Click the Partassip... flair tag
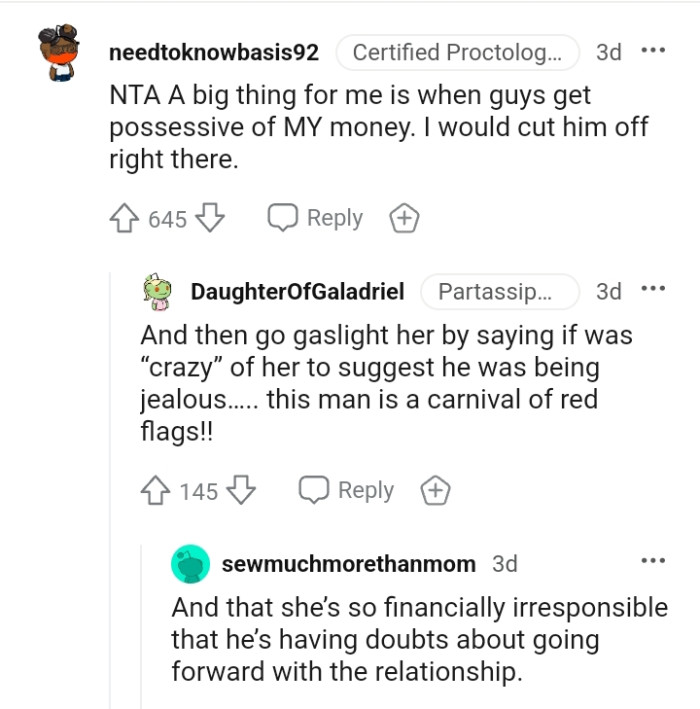The width and height of the screenshot is (700, 709). (x=500, y=292)
